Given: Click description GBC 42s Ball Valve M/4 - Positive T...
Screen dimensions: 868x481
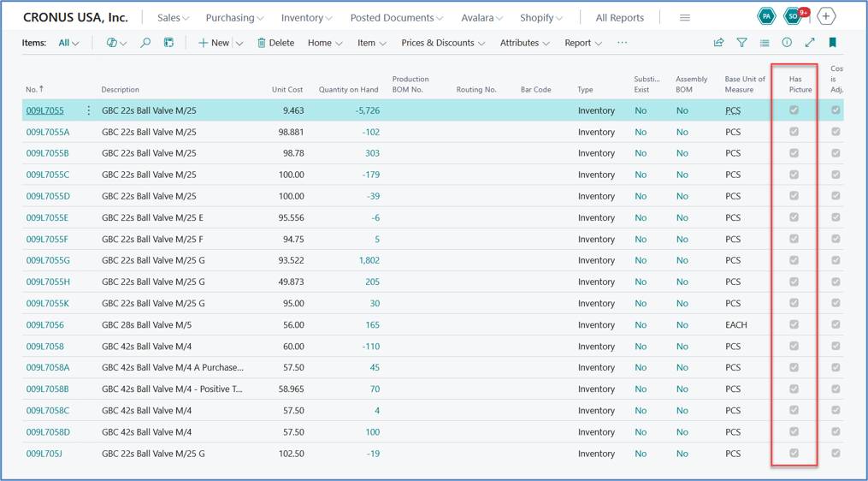Looking at the screenshot, I should (x=172, y=389).
